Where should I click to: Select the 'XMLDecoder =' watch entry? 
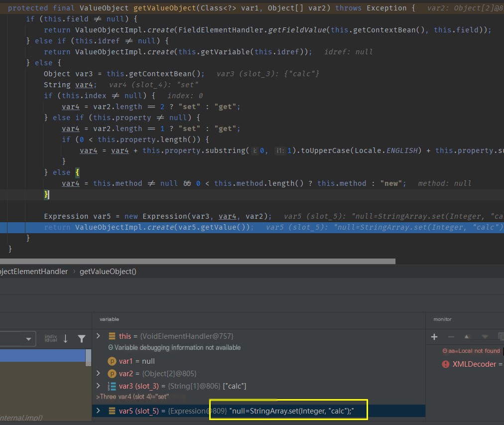point(472,364)
